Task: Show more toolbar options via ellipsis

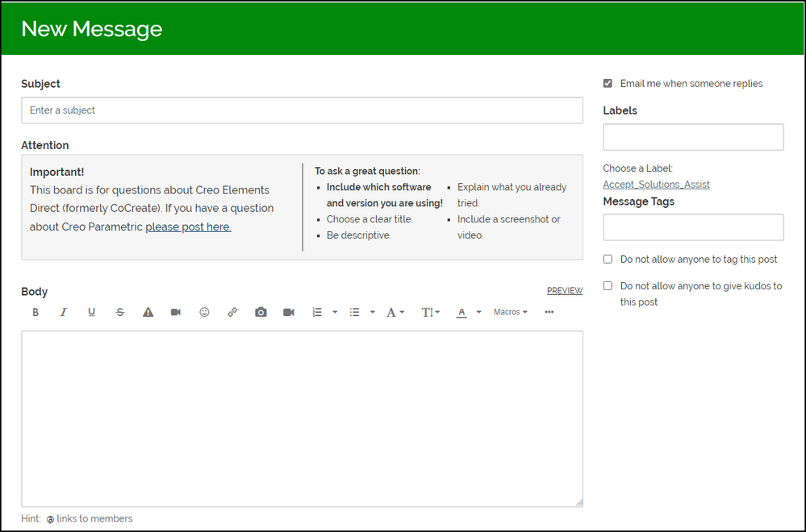Action: (x=549, y=312)
